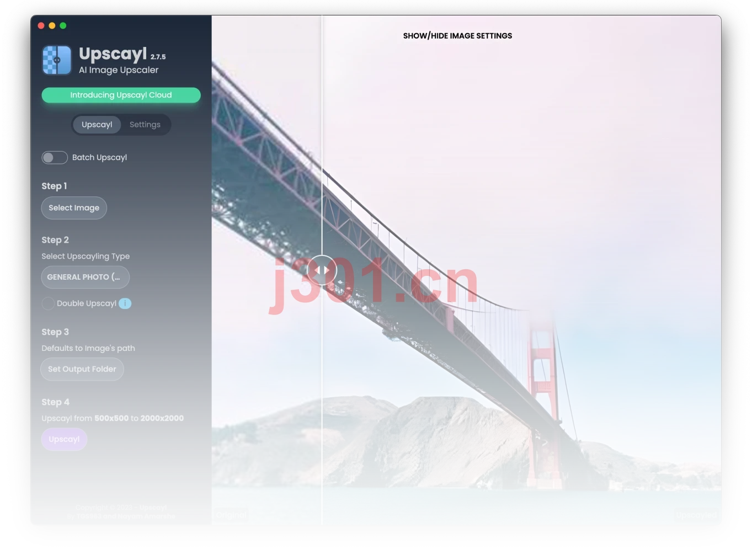This screenshot has width=752, height=560.
Task: Select the Upscayl tab
Action: (97, 125)
